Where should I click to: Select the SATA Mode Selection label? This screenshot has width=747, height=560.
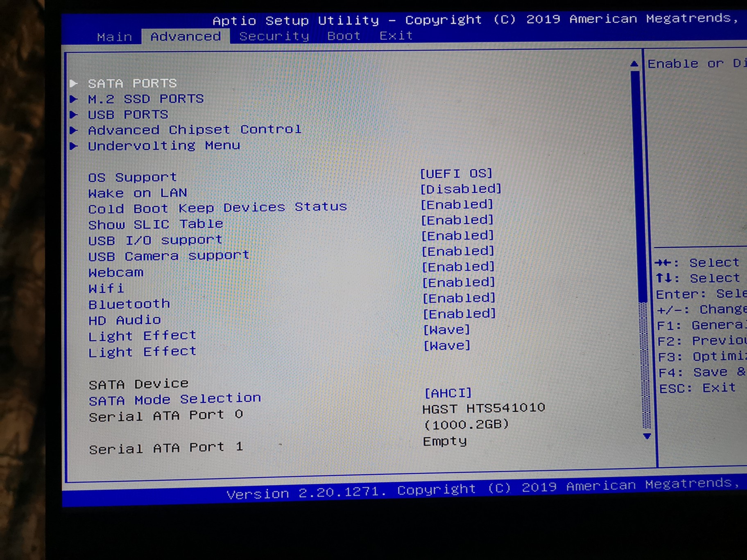tap(175, 399)
